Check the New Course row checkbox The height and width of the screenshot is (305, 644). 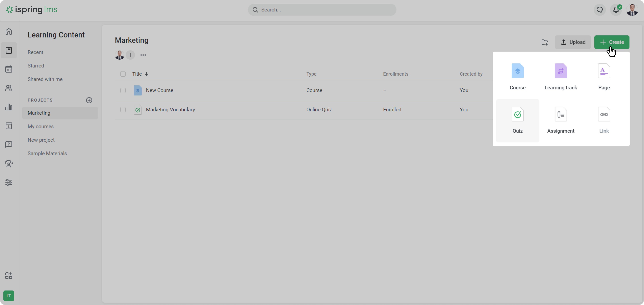(x=123, y=90)
